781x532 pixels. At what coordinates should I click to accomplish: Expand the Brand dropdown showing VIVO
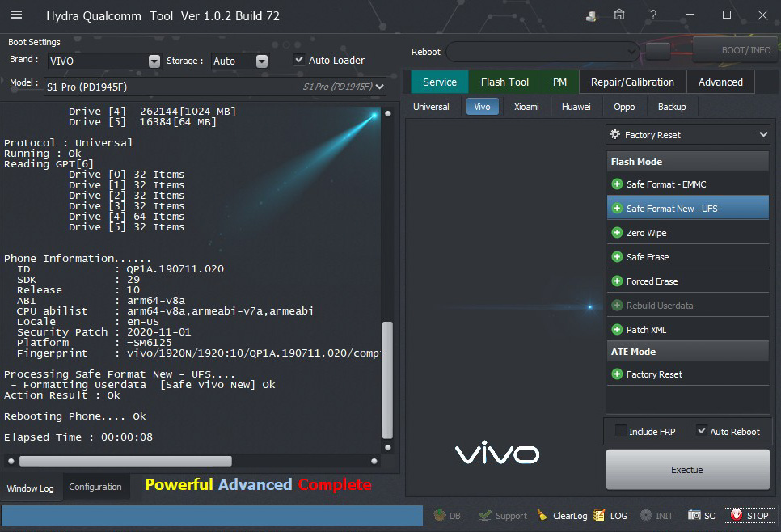pos(154,61)
